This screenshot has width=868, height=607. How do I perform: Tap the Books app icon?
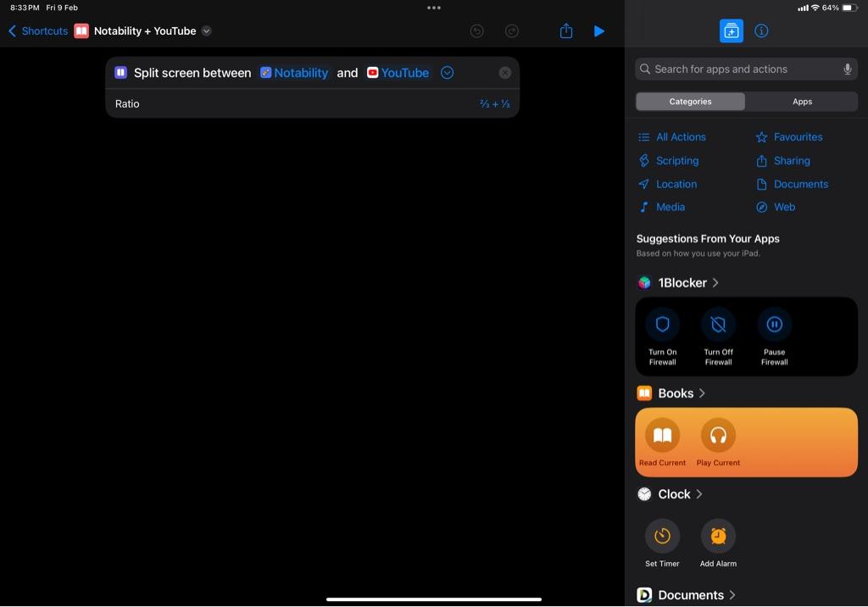tap(644, 393)
